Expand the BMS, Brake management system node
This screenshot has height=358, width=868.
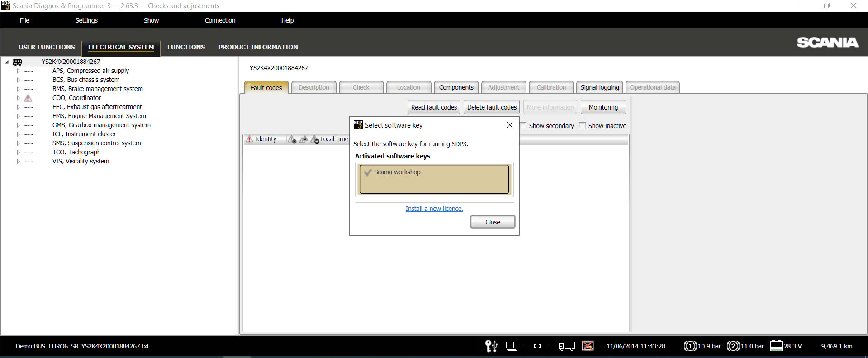point(18,89)
